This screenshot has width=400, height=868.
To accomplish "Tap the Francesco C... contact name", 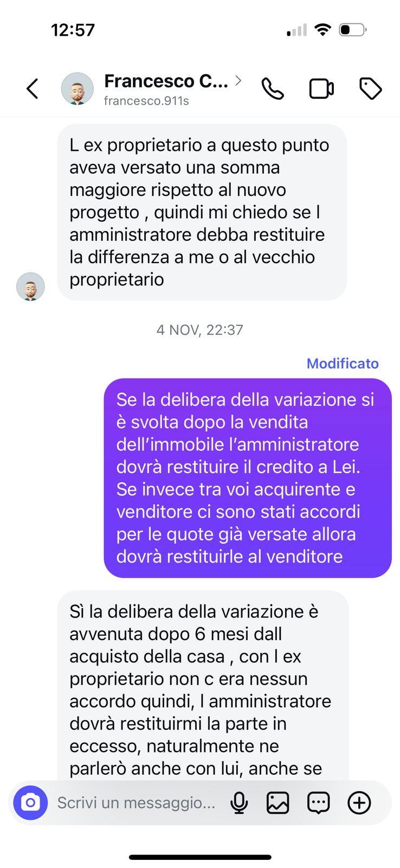I will [x=166, y=81].
